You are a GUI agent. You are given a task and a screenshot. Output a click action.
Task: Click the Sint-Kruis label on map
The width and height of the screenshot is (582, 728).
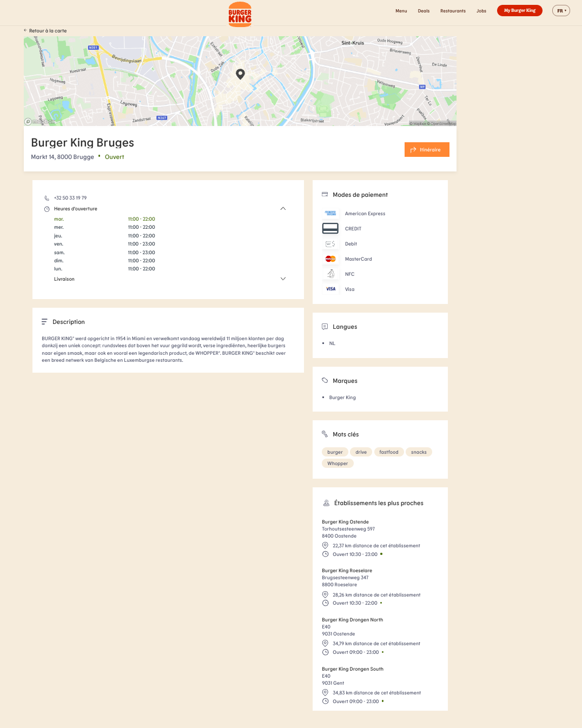353,43
